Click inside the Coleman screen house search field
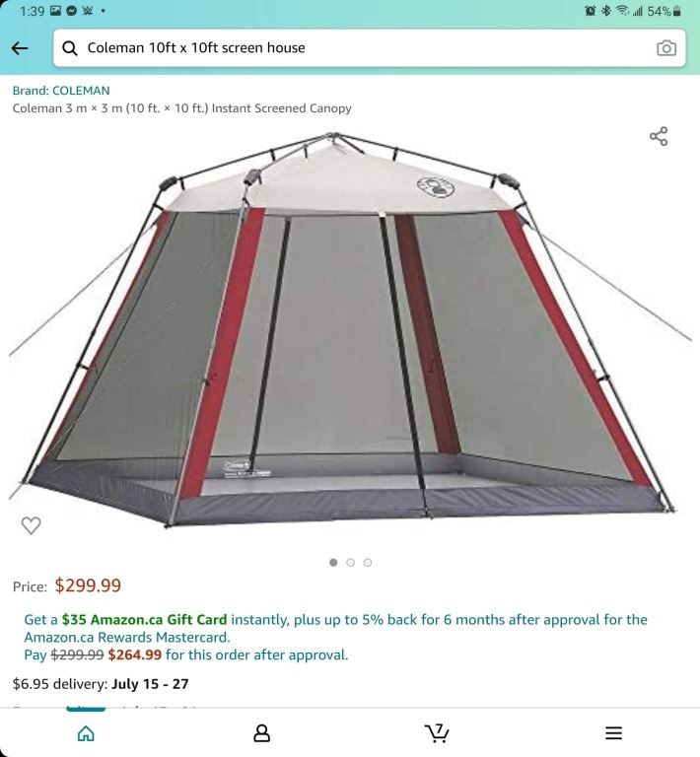 pos(370,47)
